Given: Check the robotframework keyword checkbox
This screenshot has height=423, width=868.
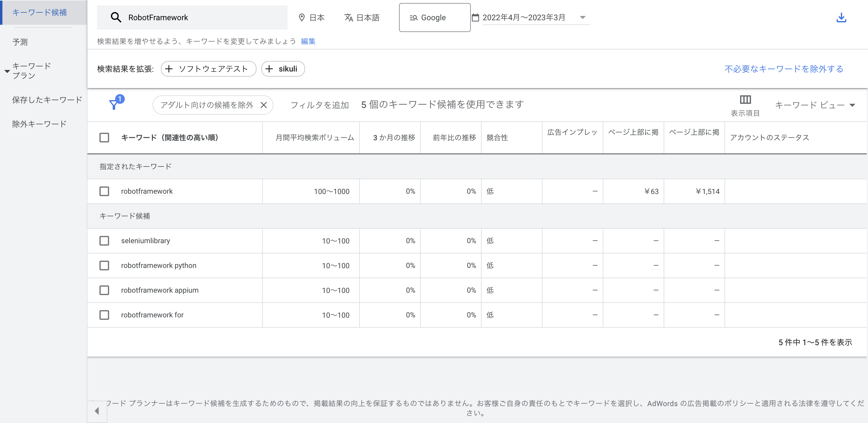Looking at the screenshot, I should tap(104, 191).
